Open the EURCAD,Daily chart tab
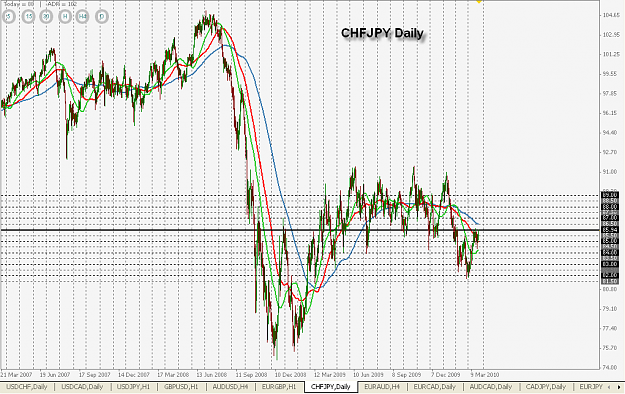Screen dimensions: 625x394 pyautogui.click(x=434, y=386)
